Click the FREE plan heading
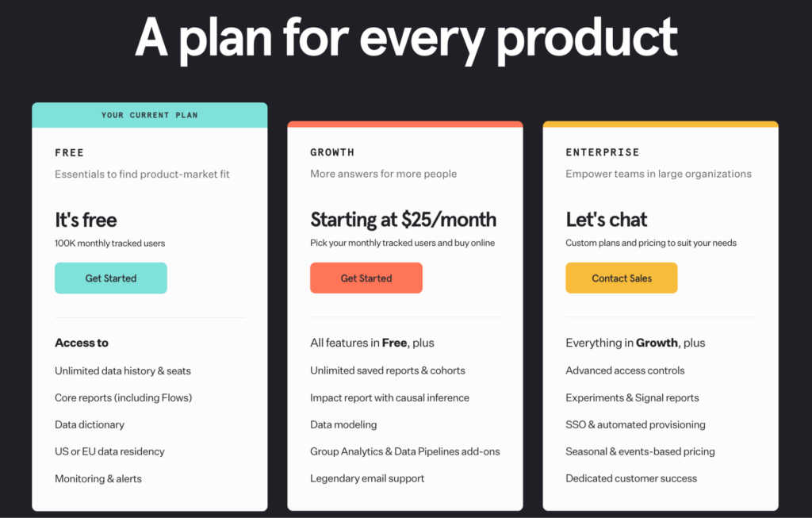The width and height of the screenshot is (812, 518). (x=70, y=153)
